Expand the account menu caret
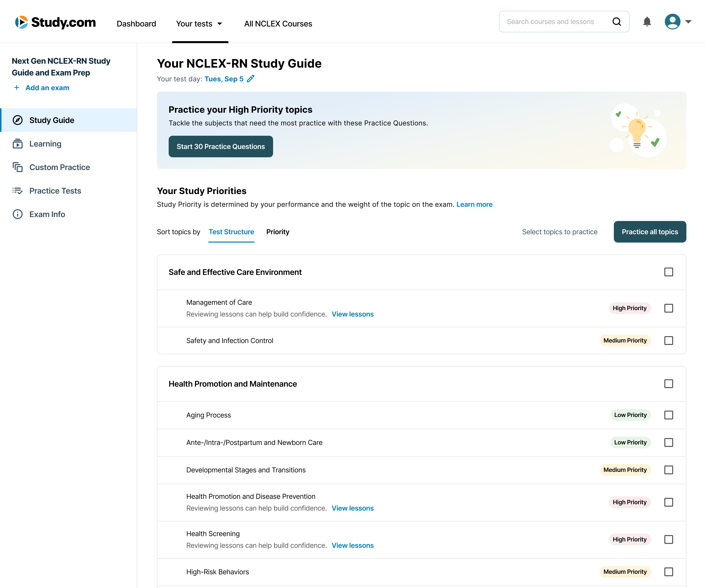 [688, 22]
